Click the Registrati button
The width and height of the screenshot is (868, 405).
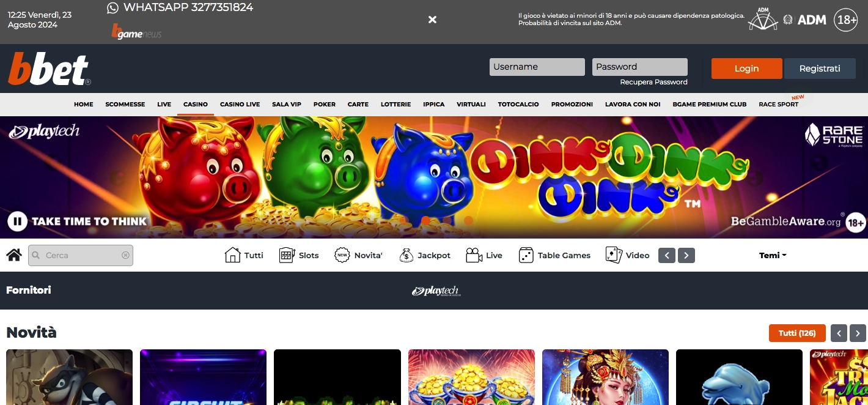820,69
